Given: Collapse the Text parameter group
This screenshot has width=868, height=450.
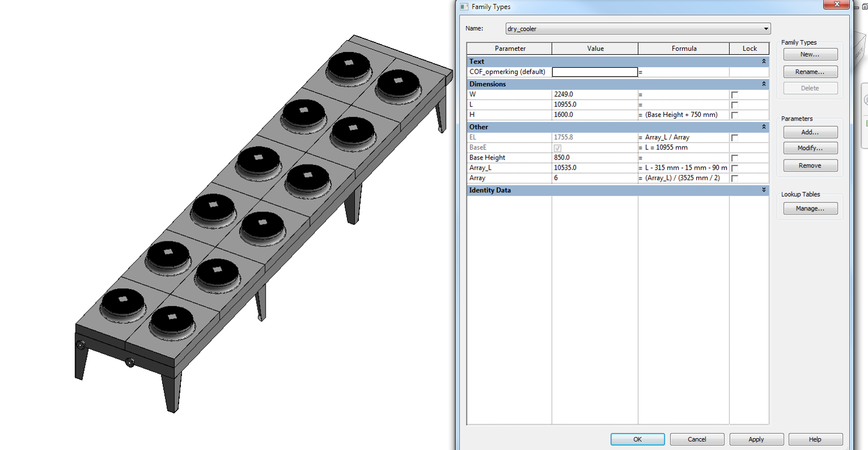Looking at the screenshot, I should [764, 61].
